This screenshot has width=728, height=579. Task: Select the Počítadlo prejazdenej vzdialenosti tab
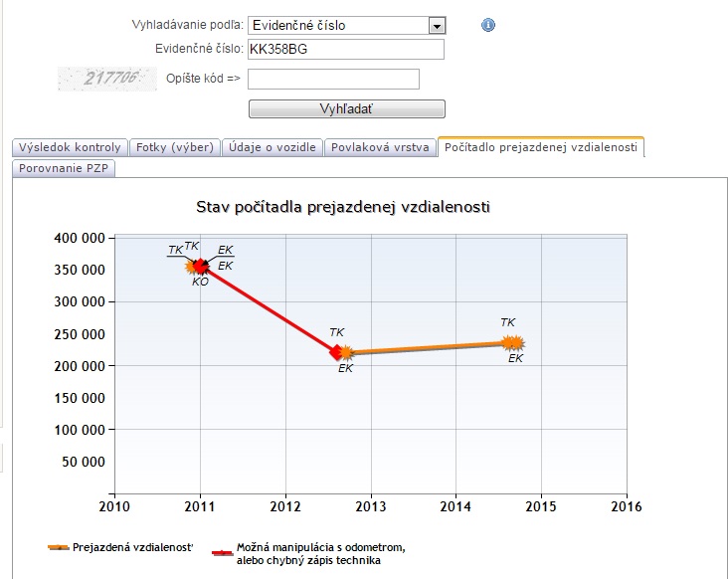pos(540,147)
